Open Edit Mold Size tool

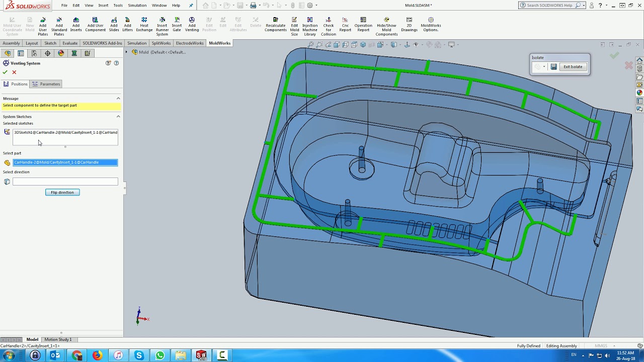pos(294,27)
